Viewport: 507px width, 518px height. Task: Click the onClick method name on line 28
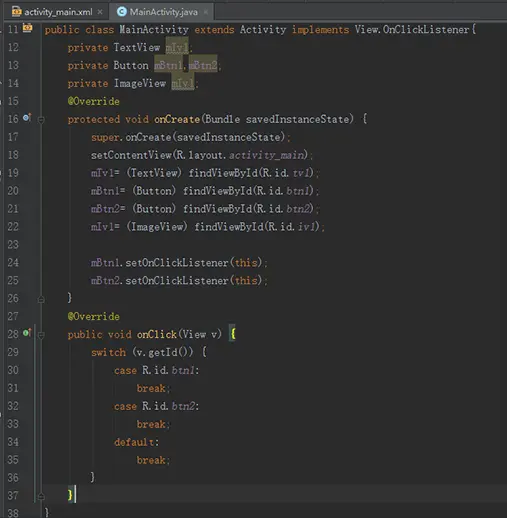[x=157, y=335]
